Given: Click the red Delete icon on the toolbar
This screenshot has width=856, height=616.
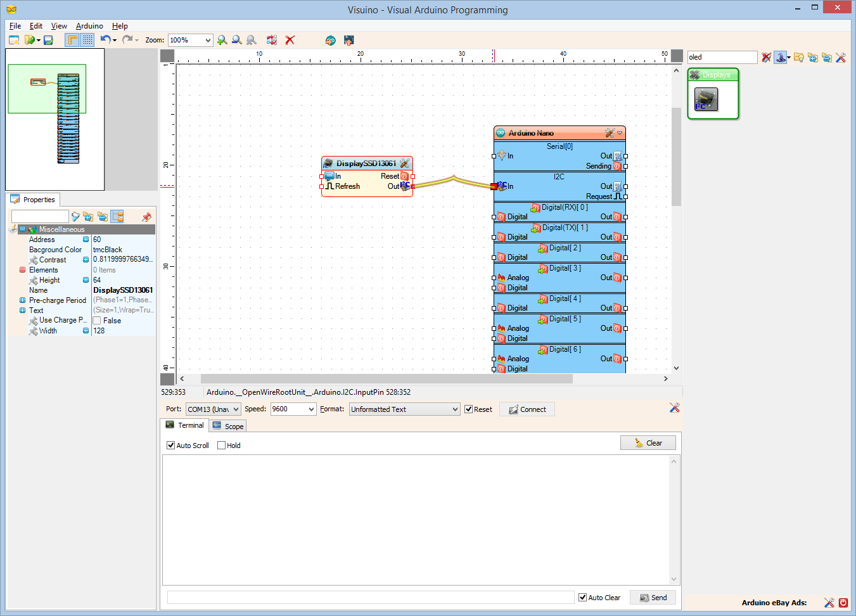Looking at the screenshot, I should pyautogui.click(x=290, y=40).
